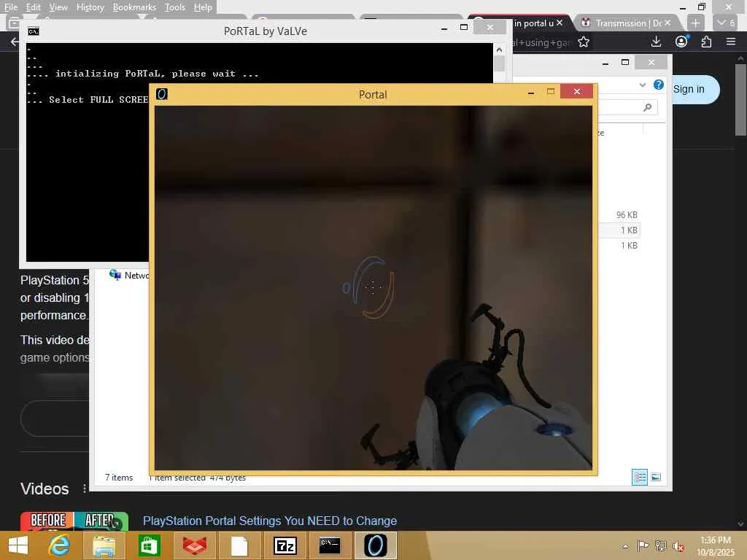Open the BEFORE AFTER video thumbnail
The image size is (747, 560).
tap(74, 521)
